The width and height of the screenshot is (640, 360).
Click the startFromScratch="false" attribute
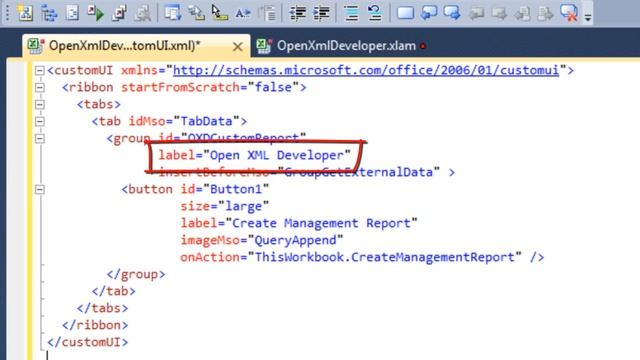[210, 87]
